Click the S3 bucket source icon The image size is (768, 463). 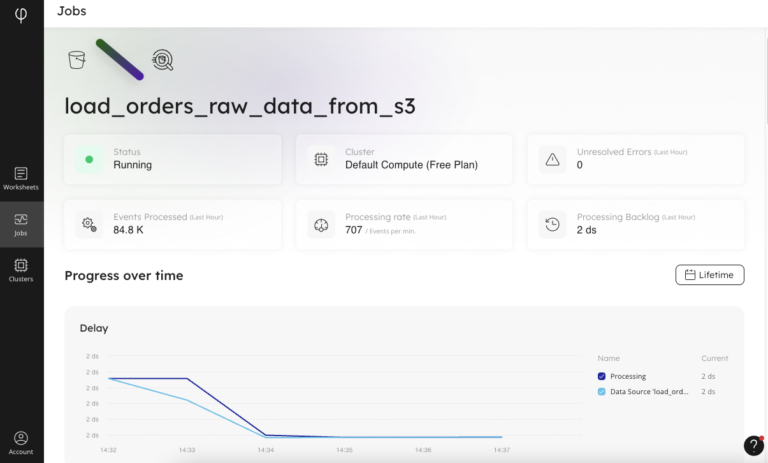tap(76, 60)
